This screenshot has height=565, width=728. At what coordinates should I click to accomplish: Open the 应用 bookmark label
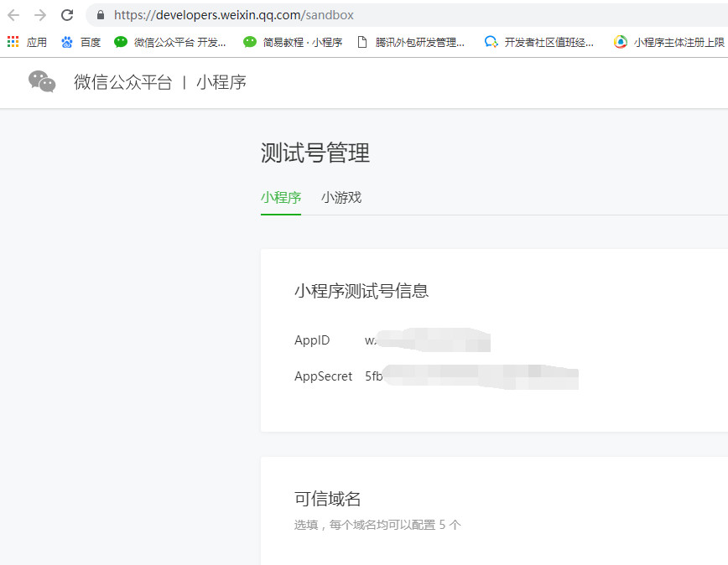37,42
